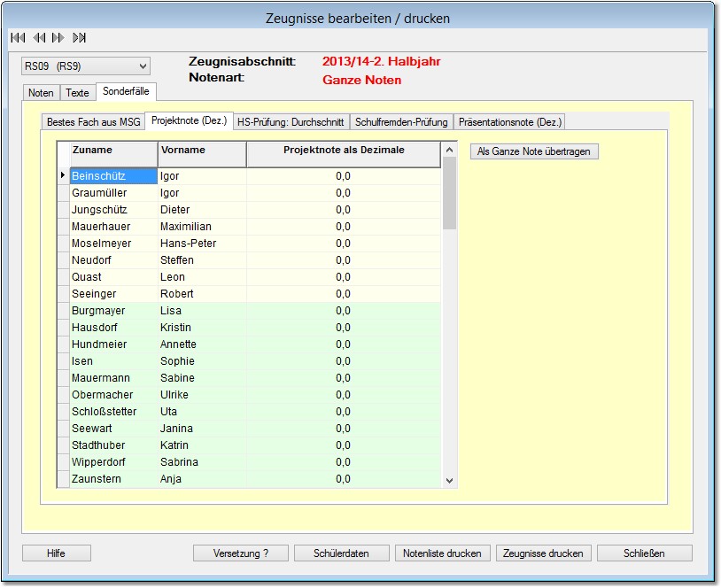This screenshot has height=588, width=721.
Task: Open the Schulfremden-Prüfung tab
Action: pyautogui.click(x=401, y=122)
